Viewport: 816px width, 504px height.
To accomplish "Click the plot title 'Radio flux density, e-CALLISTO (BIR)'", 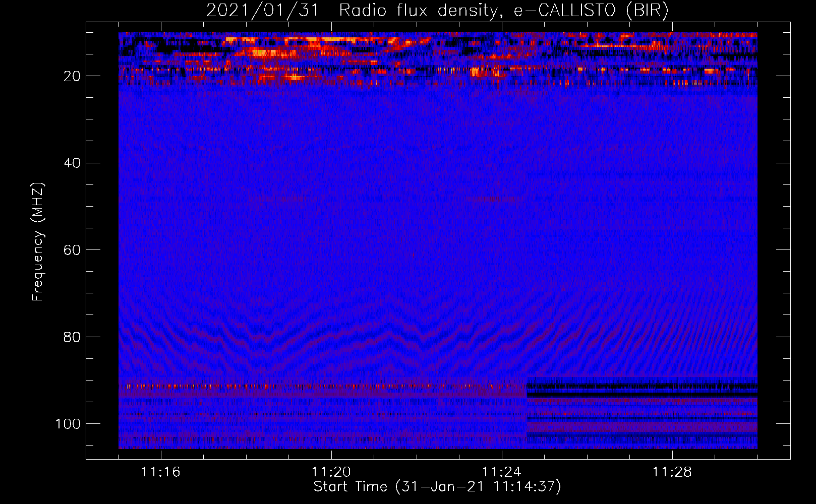I will pyautogui.click(x=503, y=11).
